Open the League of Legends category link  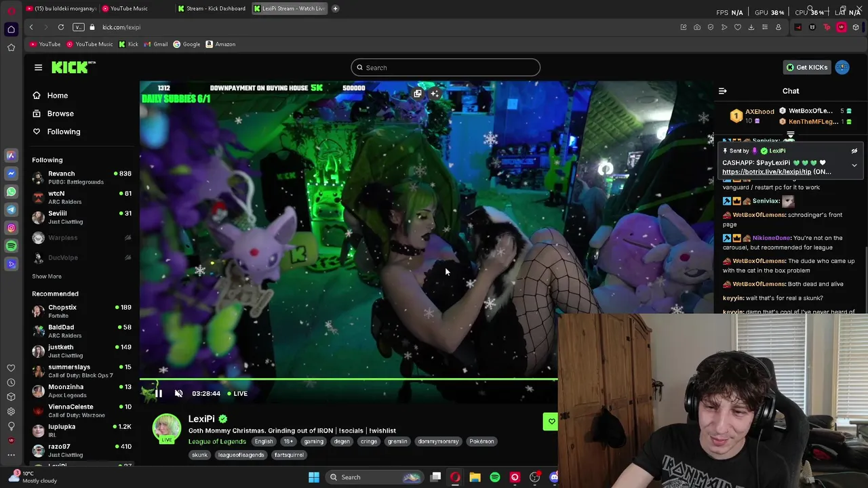pos(217,441)
